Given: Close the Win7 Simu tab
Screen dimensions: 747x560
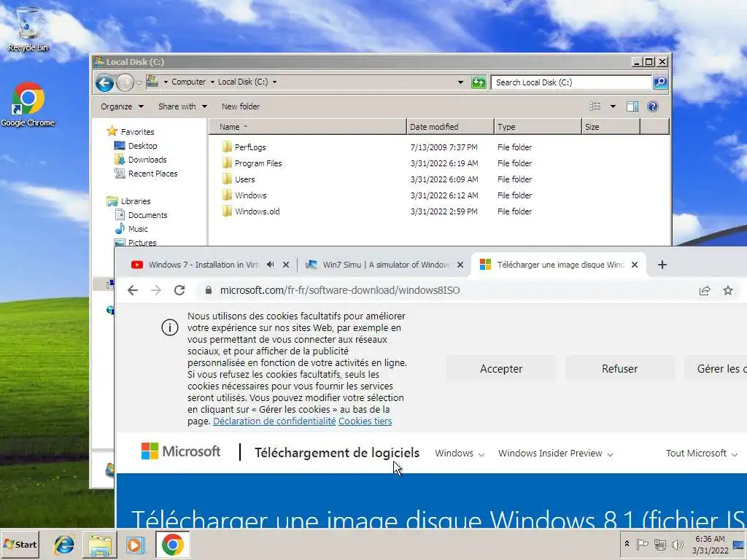Looking at the screenshot, I should click(460, 265).
